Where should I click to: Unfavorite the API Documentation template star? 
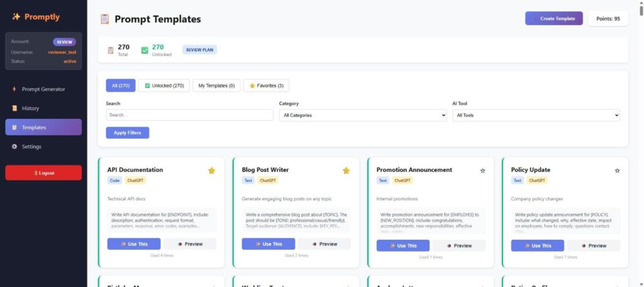211,170
